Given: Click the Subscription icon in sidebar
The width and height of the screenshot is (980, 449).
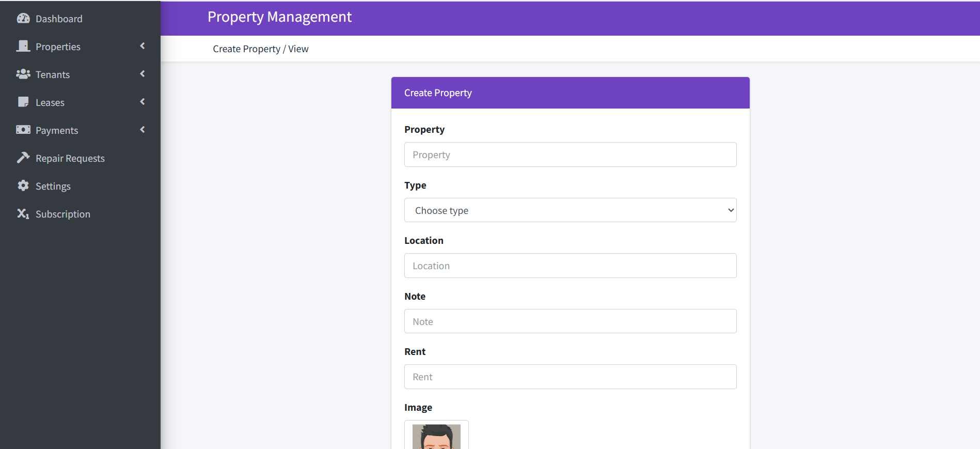Looking at the screenshot, I should click(x=23, y=213).
